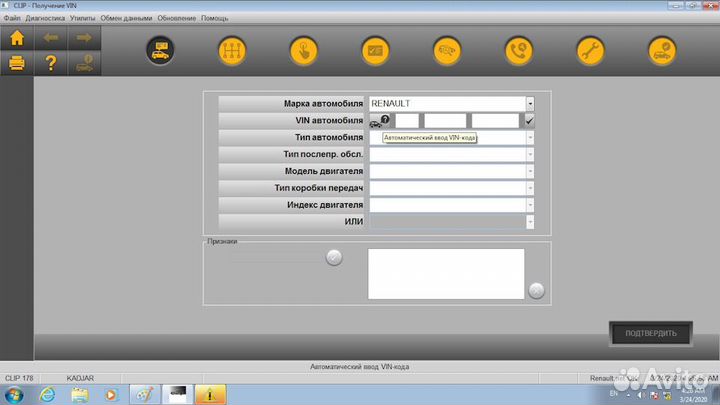Click automatic VIN entry car icon
This screenshot has width=720, height=405.
coord(380,121)
